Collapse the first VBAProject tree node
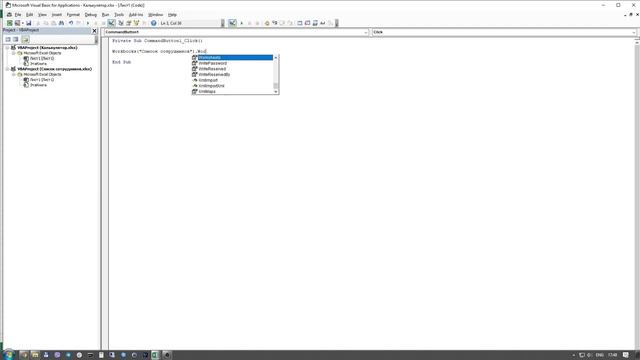Image resolution: width=640 pixels, height=360 pixels. pyautogui.click(x=7, y=48)
